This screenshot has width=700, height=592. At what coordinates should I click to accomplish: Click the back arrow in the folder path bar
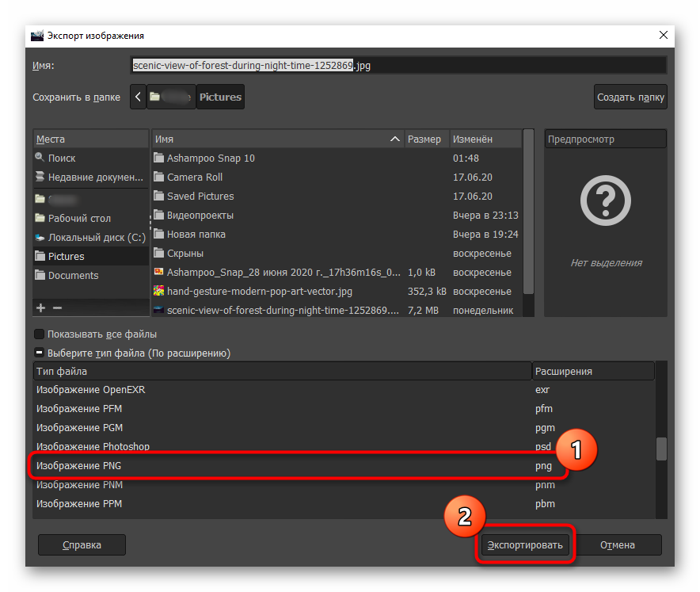click(139, 97)
